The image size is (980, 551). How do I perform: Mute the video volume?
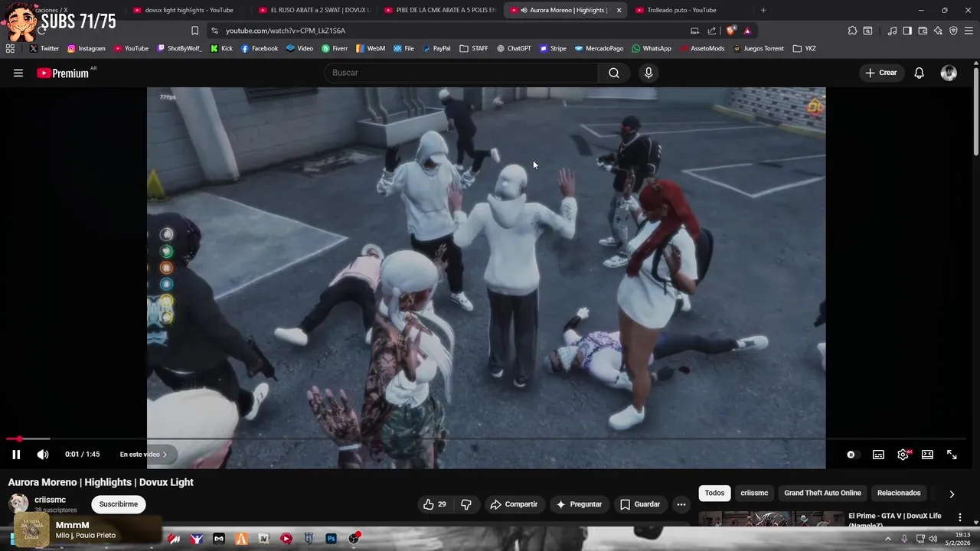pos(43,455)
